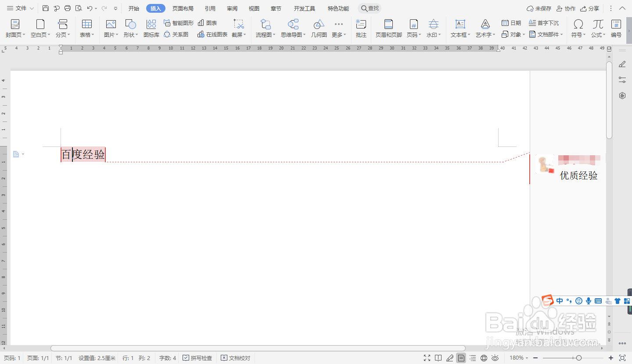
Task: Collapse the ribbon with the chevron
Action: [623, 8]
